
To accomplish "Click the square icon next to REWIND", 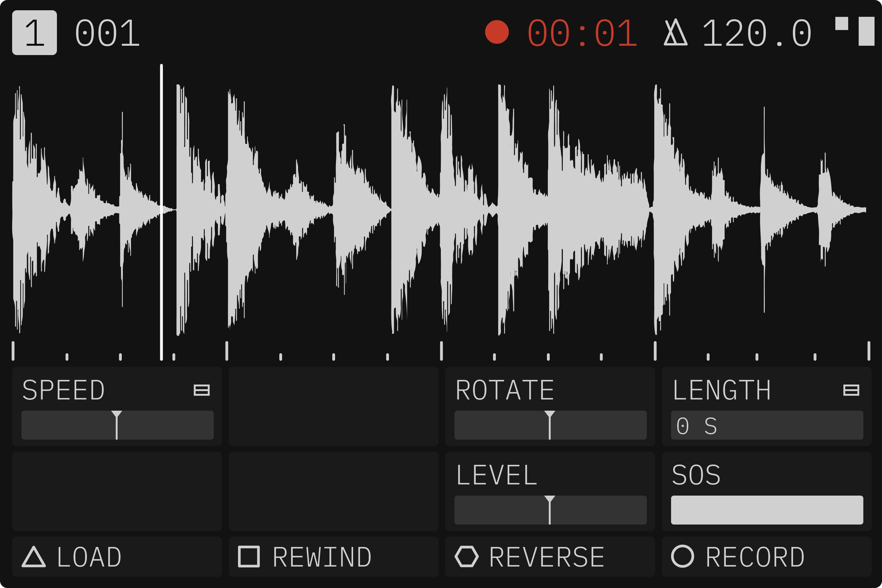I will click(x=249, y=557).
